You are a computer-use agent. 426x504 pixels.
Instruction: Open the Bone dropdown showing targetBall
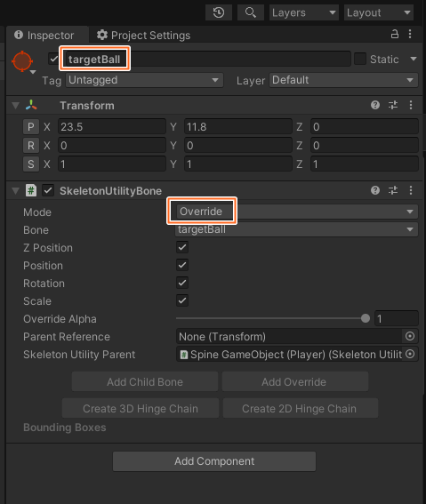click(297, 229)
